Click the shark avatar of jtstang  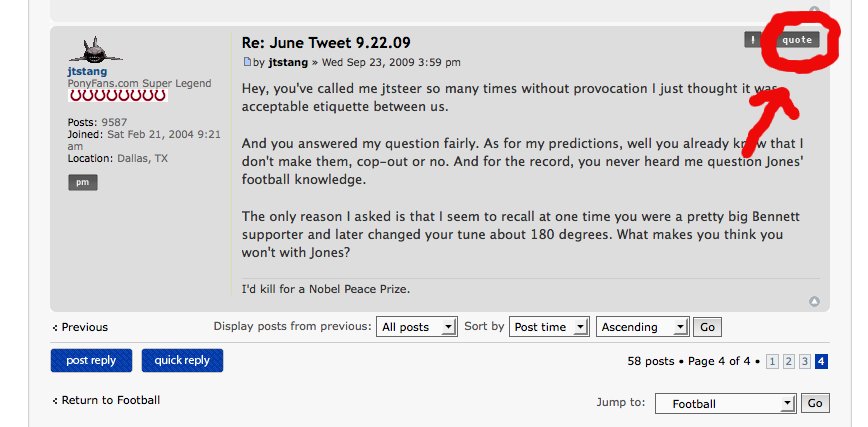point(95,50)
